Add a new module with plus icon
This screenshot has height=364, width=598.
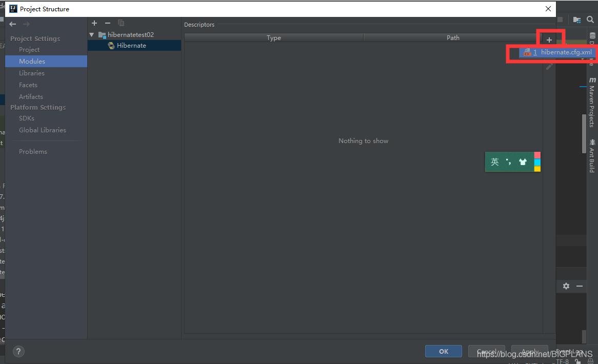coord(94,23)
